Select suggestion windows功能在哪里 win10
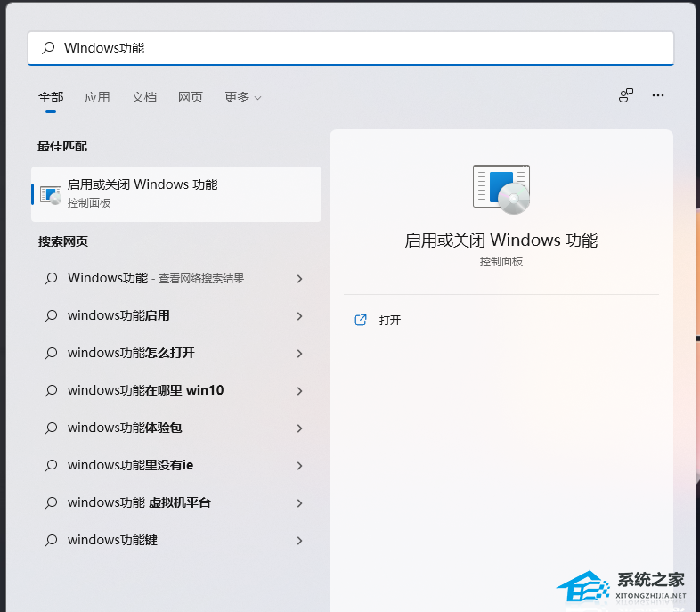 point(176,390)
